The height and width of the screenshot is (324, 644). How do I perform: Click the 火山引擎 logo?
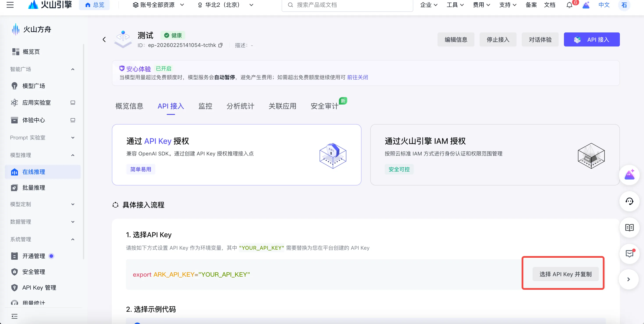point(50,5)
